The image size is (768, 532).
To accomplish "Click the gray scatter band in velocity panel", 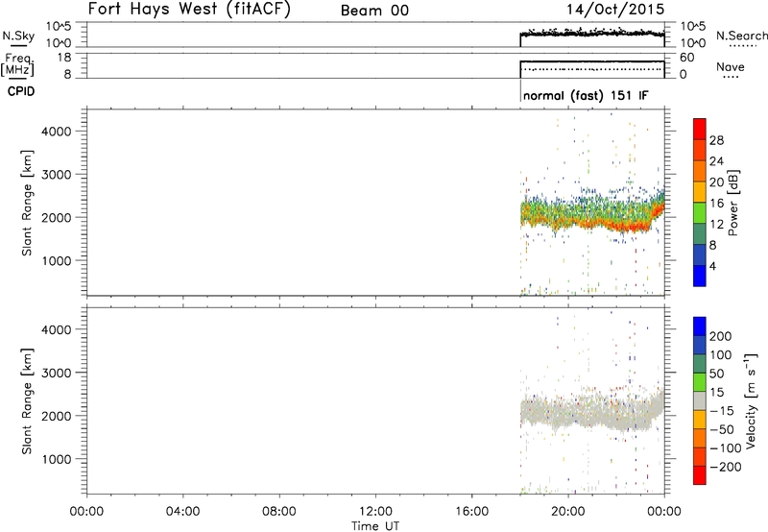I will pyautogui.click(x=592, y=410).
